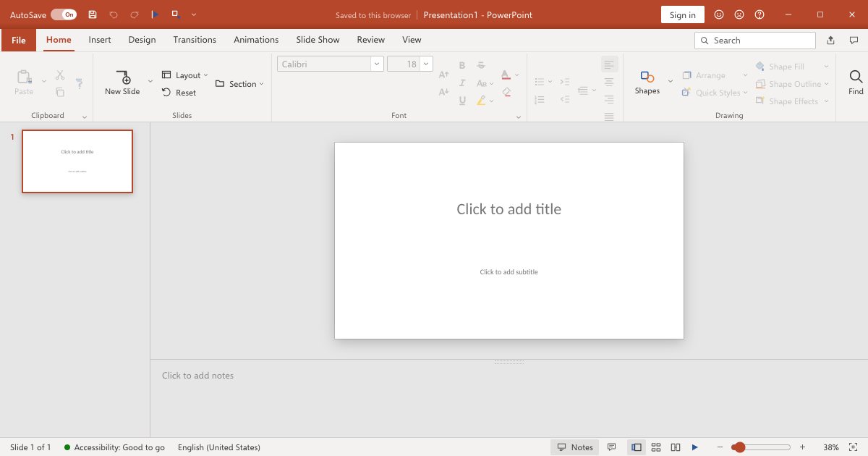Click the Sign in button
The width and height of the screenshot is (868, 456).
pyautogui.click(x=683, y=15)
